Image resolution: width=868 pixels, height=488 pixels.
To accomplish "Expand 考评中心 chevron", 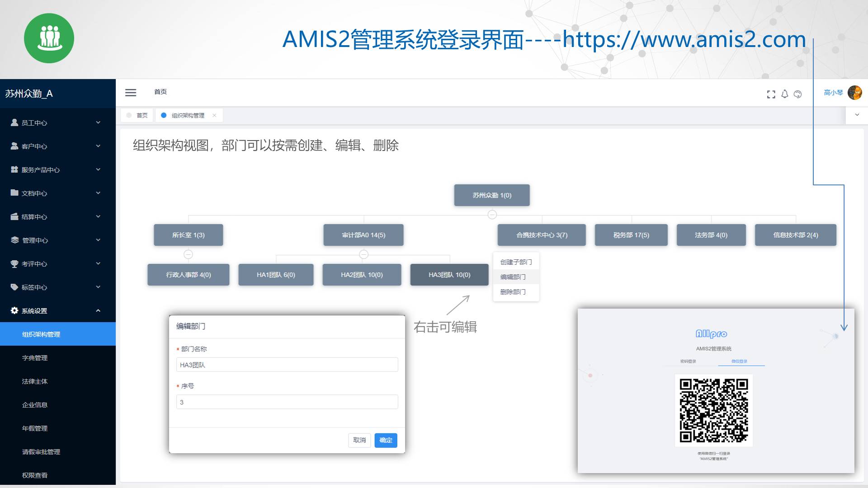I will [x=98, y=263].
